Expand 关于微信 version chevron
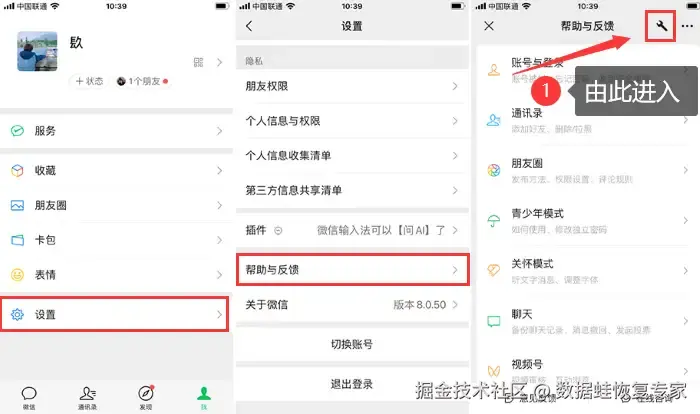 point(455,305)
